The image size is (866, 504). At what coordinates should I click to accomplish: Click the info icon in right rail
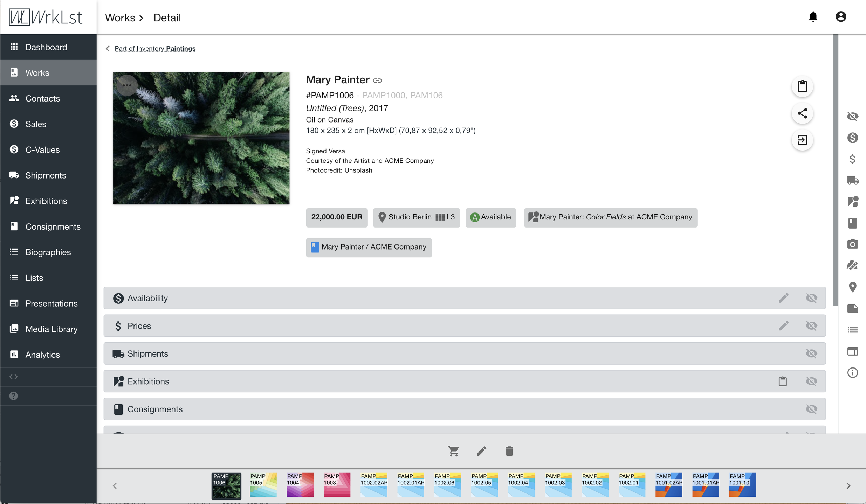[852, 373]
